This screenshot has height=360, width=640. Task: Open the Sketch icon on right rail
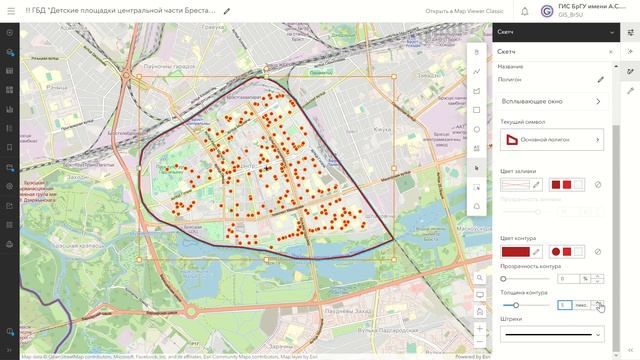(x=630, y=72)
